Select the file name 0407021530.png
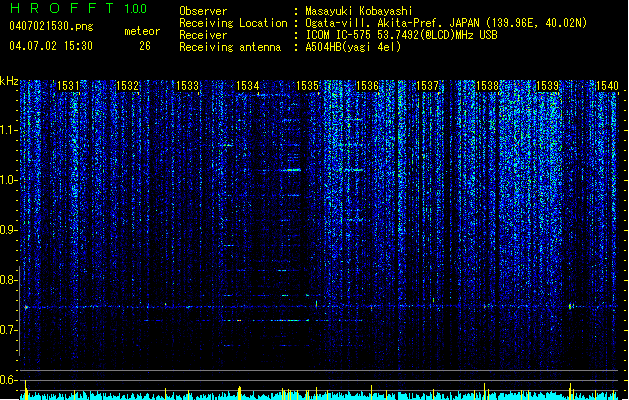 (x=51, y=26)
